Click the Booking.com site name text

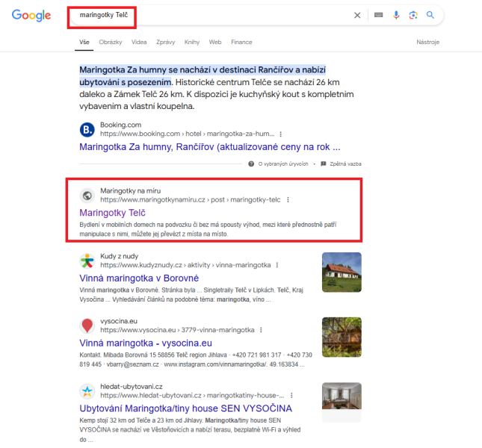pyautogui.click(x=121, y=125)
